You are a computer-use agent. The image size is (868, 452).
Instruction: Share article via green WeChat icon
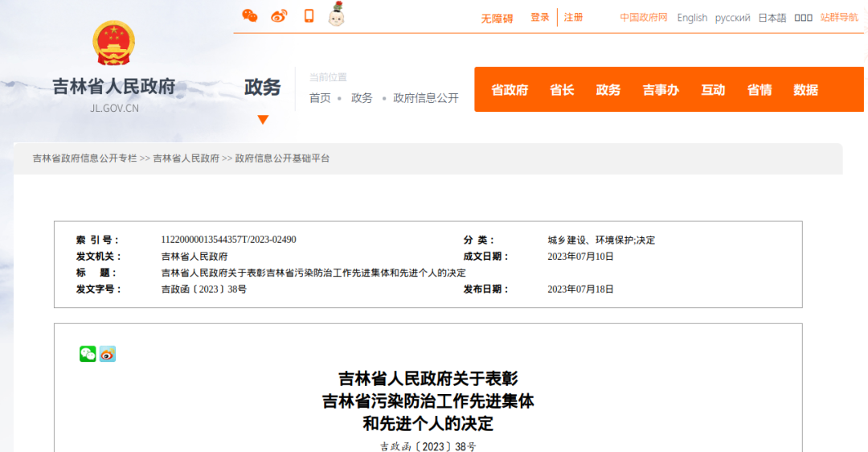click(88, 354)
